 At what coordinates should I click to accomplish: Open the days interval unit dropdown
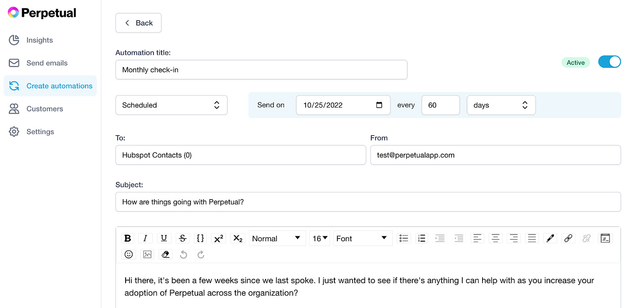coord(501,105)
